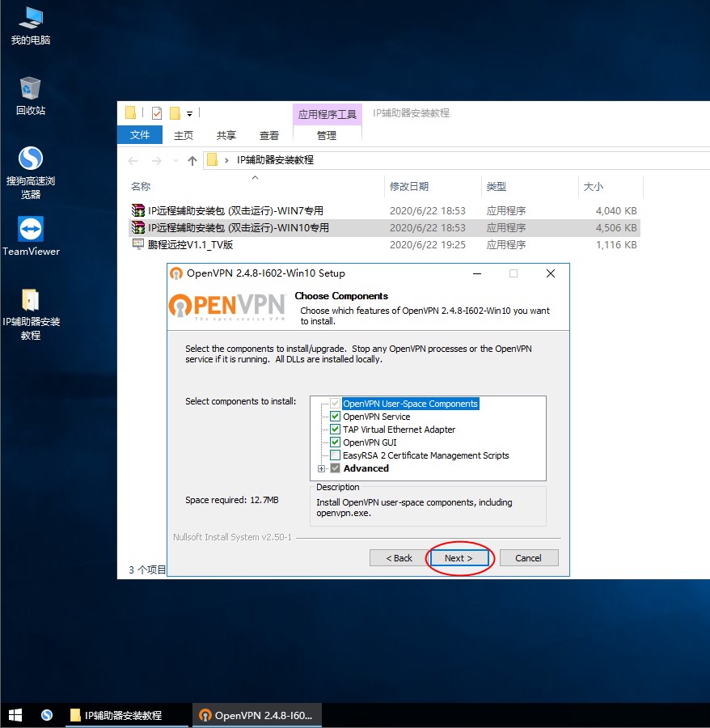Toggle OpenVPN User-Space Components checkbox
Viewport: 710px width, 728px height.
tap(335, 403)
